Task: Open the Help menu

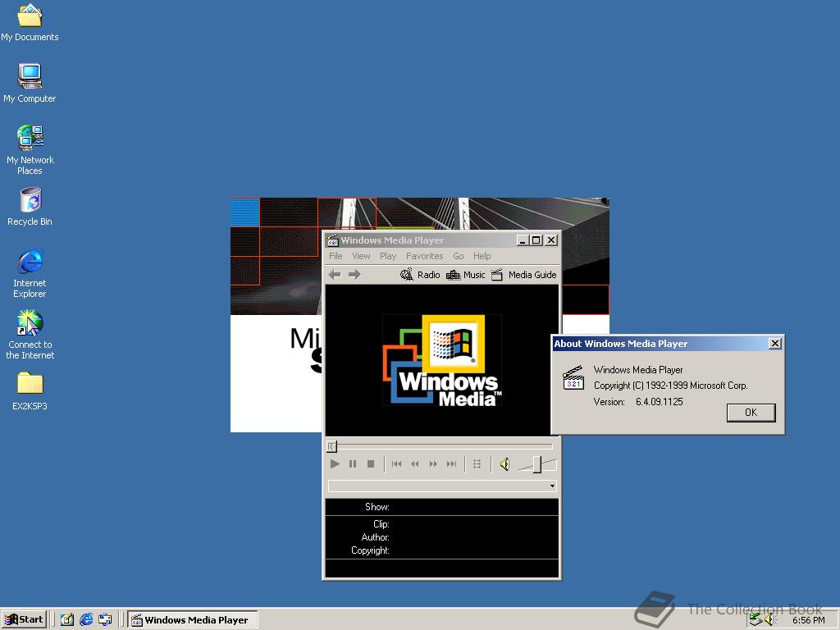Action: (x=482, y=256)
